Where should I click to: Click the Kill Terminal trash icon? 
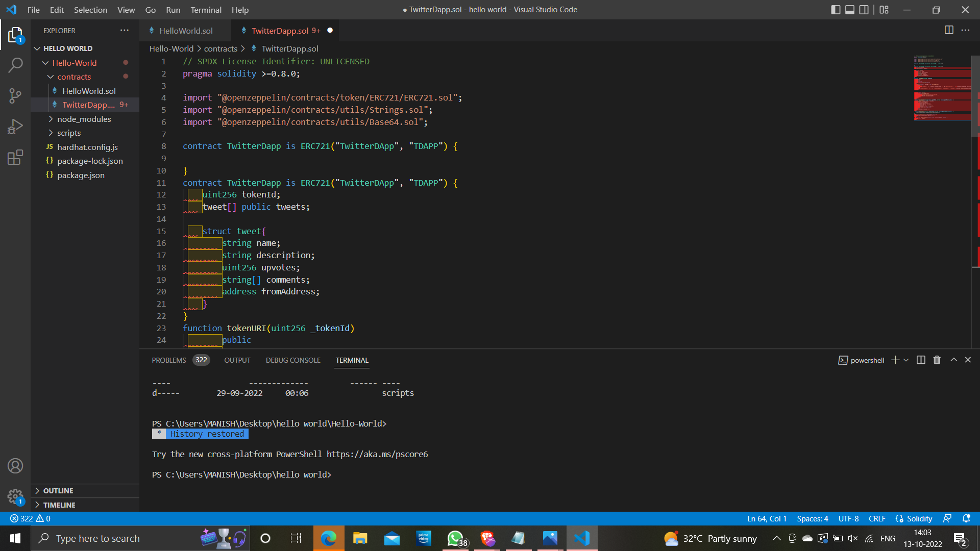937,360
